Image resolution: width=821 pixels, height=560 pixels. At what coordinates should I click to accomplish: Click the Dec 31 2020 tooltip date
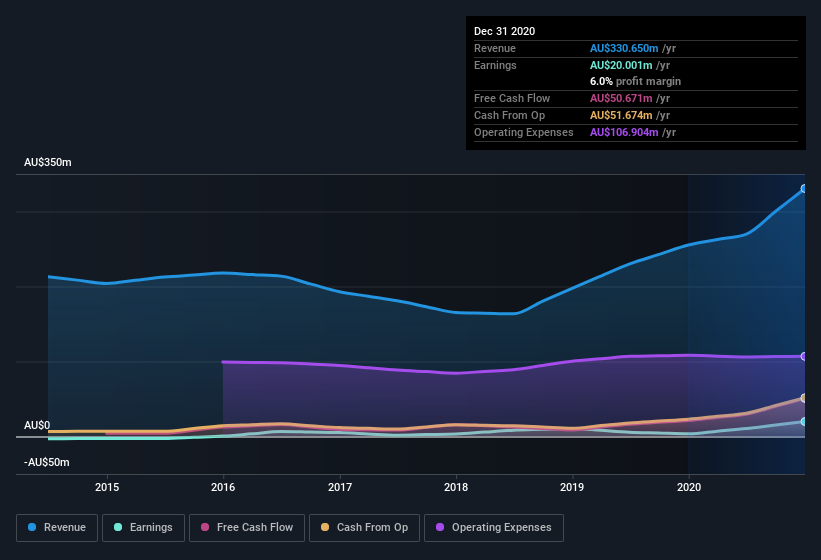point(504,31)
